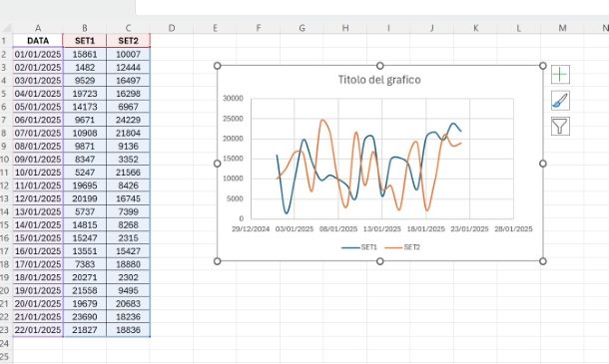
Task: Select column B header
Action: [x=85, y=28]
